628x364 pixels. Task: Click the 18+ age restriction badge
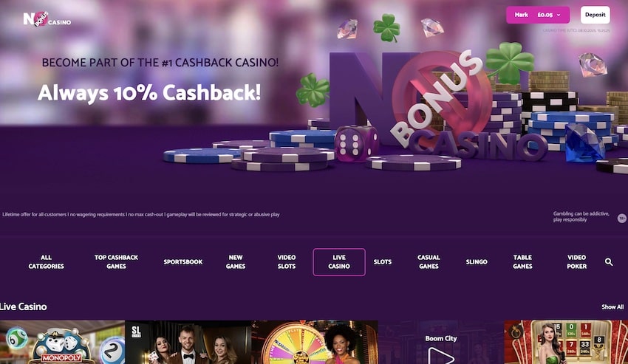(622, 218)
